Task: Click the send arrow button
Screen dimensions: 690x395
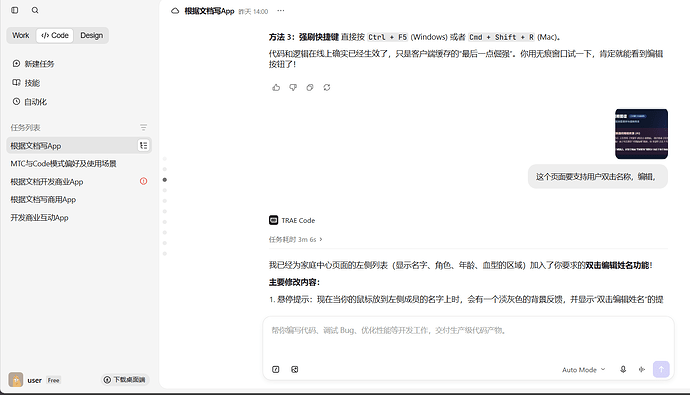Action: (661, 369)
